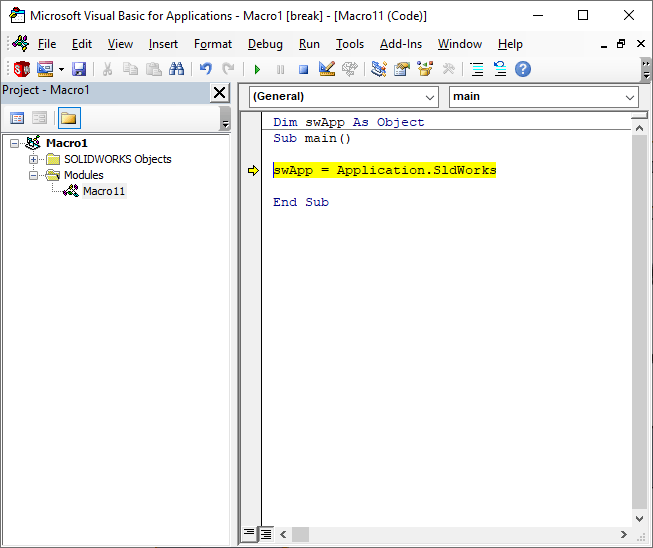Select SOLIDWORKS Objects tree item
Image resolution: width=653 pixels, height=548 pixels.
tap(117, 159)
